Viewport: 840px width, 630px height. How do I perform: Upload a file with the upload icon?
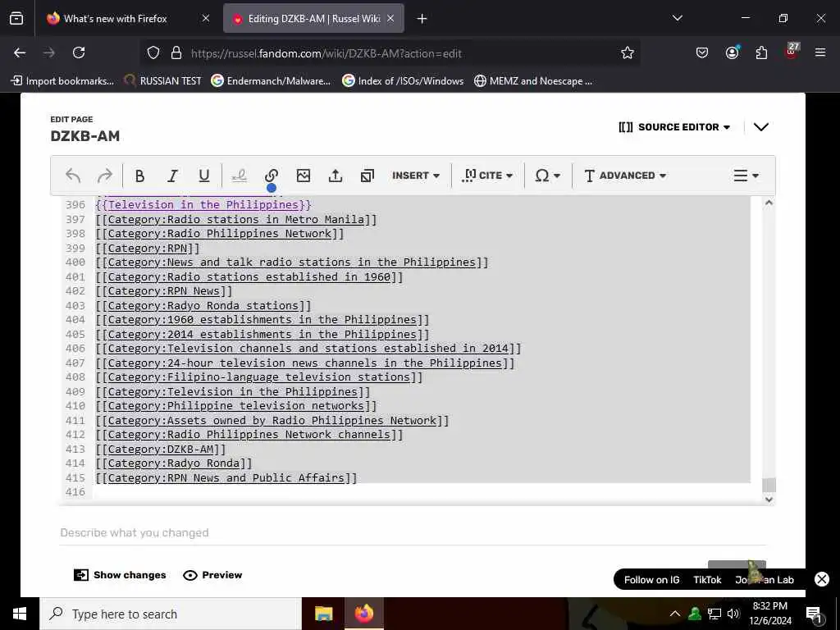tap(336, 176)
